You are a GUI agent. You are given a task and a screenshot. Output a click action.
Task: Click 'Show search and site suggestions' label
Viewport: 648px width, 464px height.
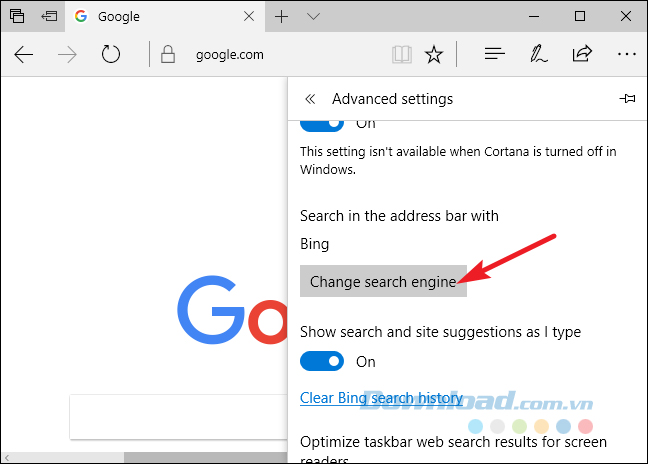pyautogui.click(x=441, y=332)
